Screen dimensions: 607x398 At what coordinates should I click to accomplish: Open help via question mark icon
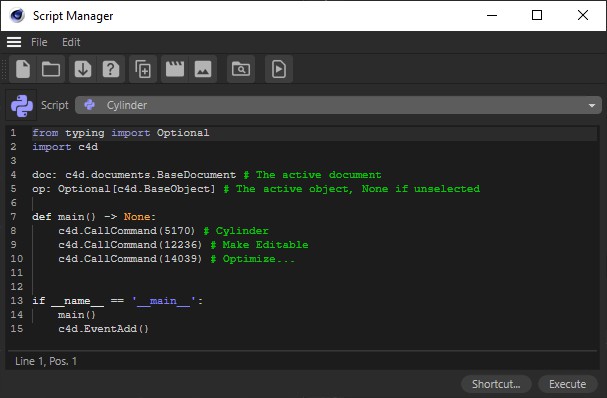(111, 69)
